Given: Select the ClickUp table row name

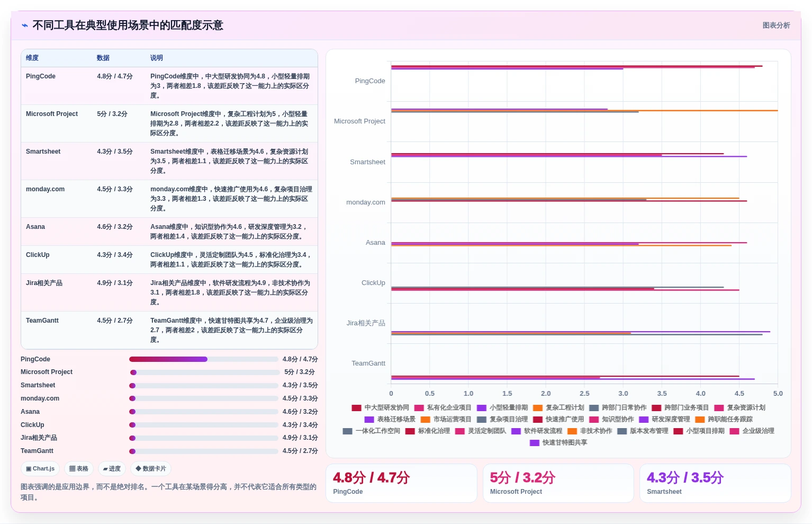Looking at the screenshot, I should (x=38, y=255).
